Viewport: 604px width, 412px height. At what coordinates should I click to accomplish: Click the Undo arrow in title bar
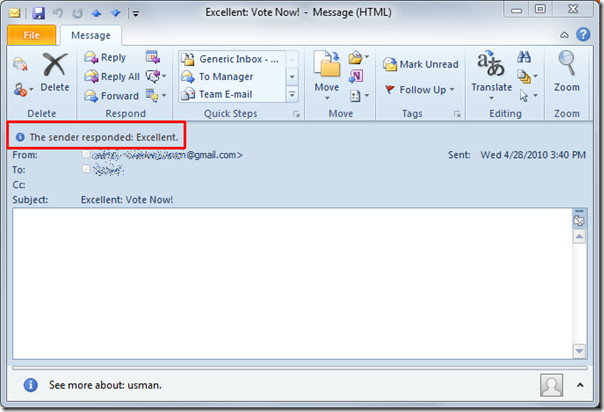(x=57, y=13)
